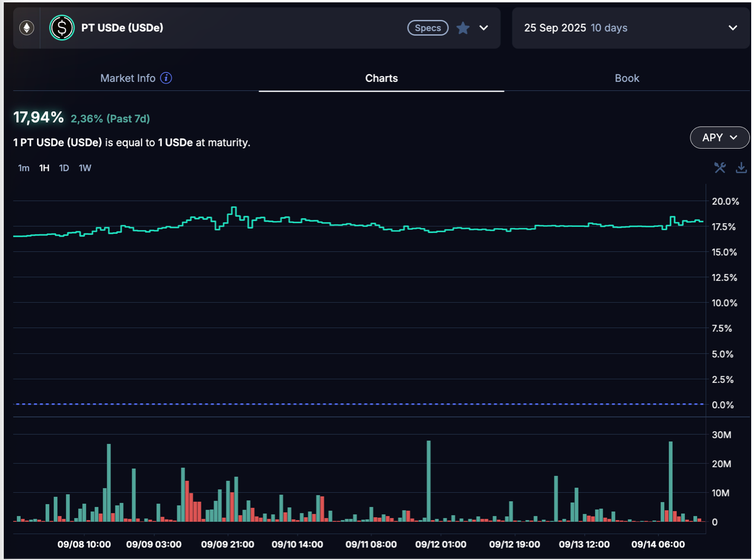Open the APY chart type dropdown
754x560 pixels.
[x=719, y=137]
